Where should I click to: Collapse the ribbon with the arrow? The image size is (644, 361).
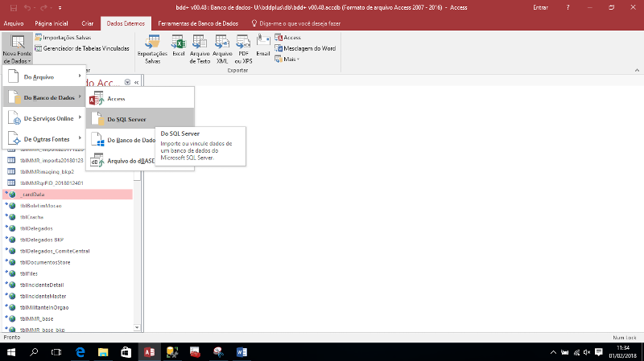click(x=637, y=70)
